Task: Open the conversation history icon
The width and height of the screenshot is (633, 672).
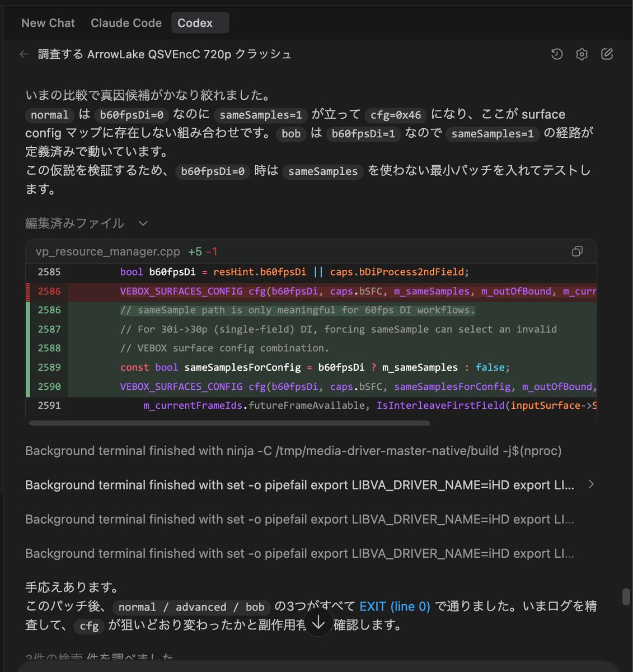Action: pos(556,54)
